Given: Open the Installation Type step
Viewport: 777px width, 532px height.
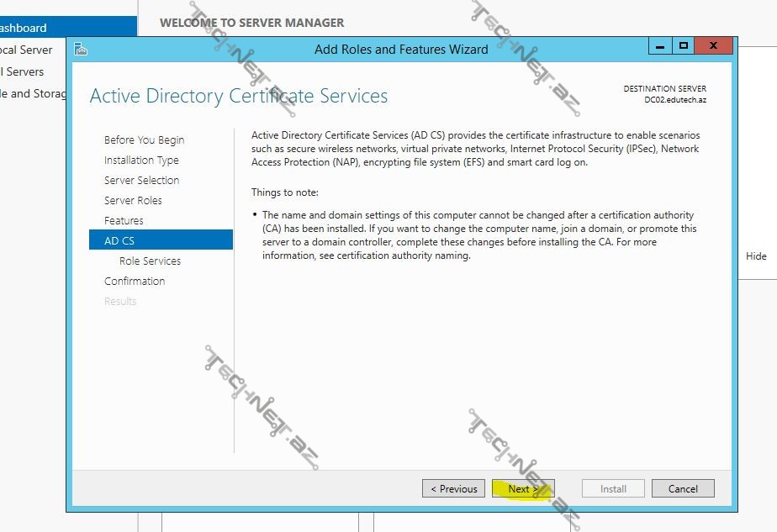Looking at the screenshot, I should tap(141, 161).
